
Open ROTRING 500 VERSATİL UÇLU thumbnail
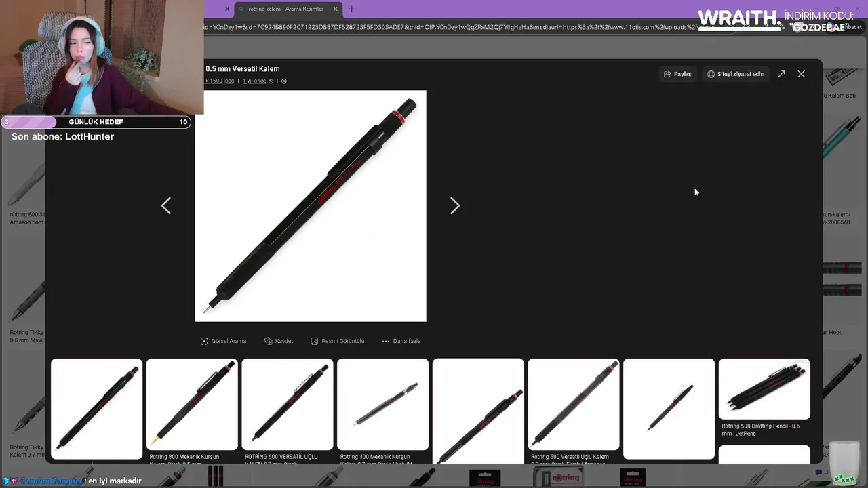[x=288, y=405]
